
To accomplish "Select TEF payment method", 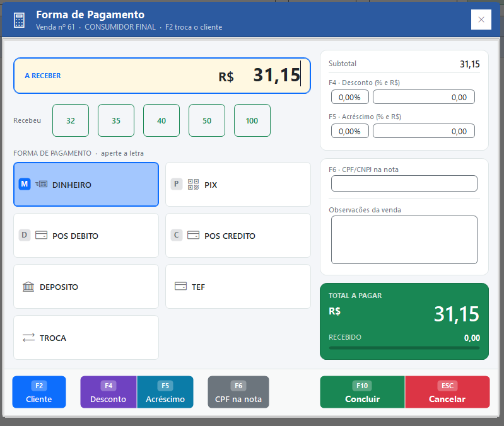I will click(238, 286).
